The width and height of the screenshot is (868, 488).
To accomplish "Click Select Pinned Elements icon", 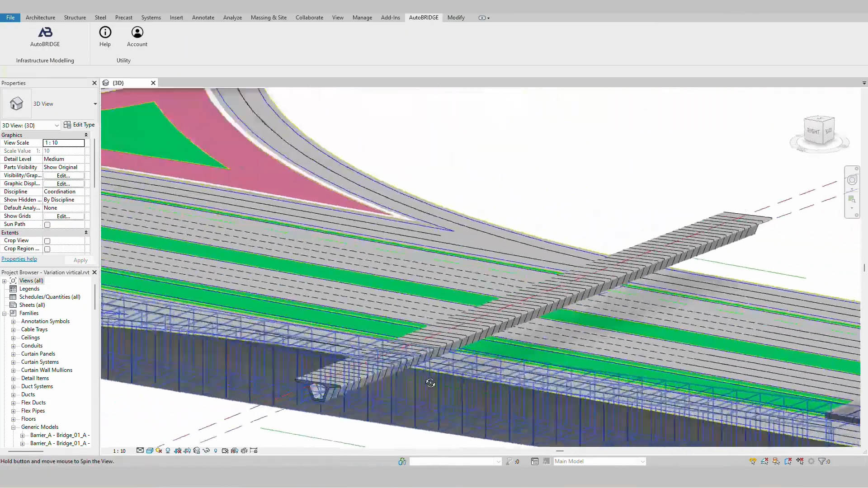I will click(x=776, y=461).
